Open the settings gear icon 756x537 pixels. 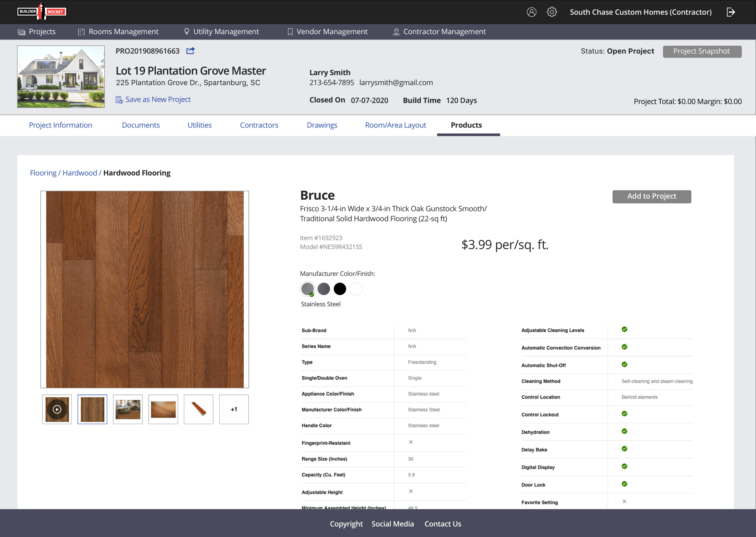(552, 12)
